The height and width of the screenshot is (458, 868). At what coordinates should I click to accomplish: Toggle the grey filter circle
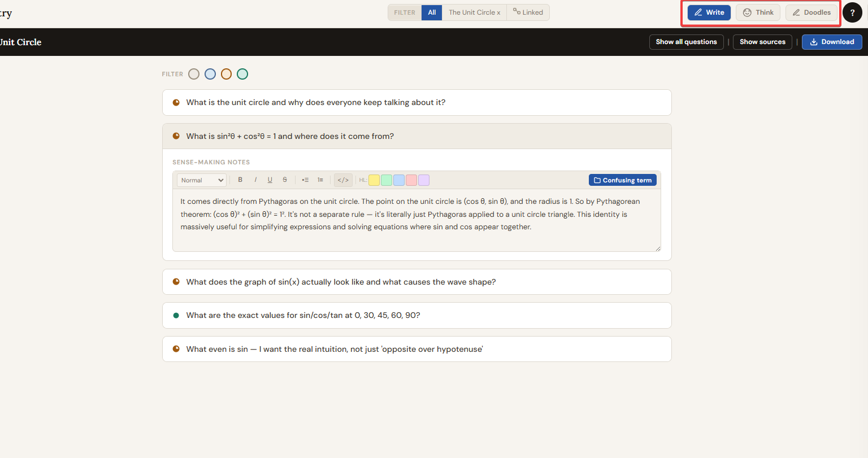(x=194, y=74)
